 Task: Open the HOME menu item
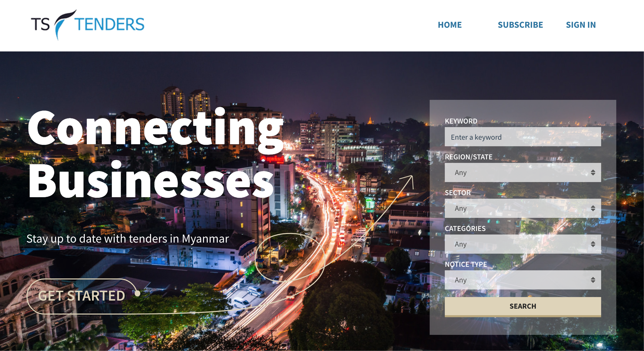pos(450,25)
